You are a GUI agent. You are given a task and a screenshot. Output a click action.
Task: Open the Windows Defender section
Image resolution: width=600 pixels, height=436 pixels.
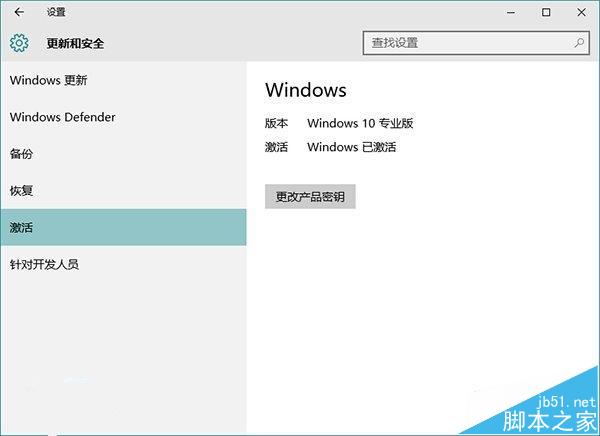(x=123, y=117)
